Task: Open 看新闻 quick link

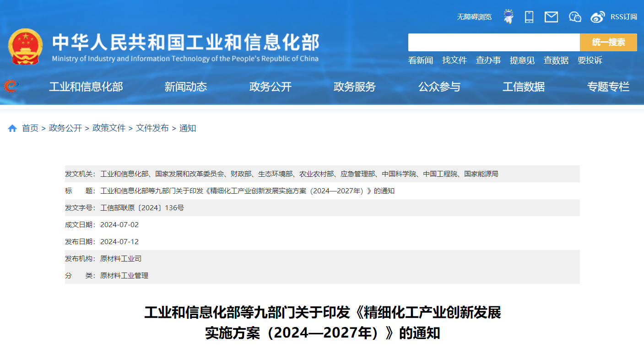Action: pyautogui.click(x=421, y=60)
